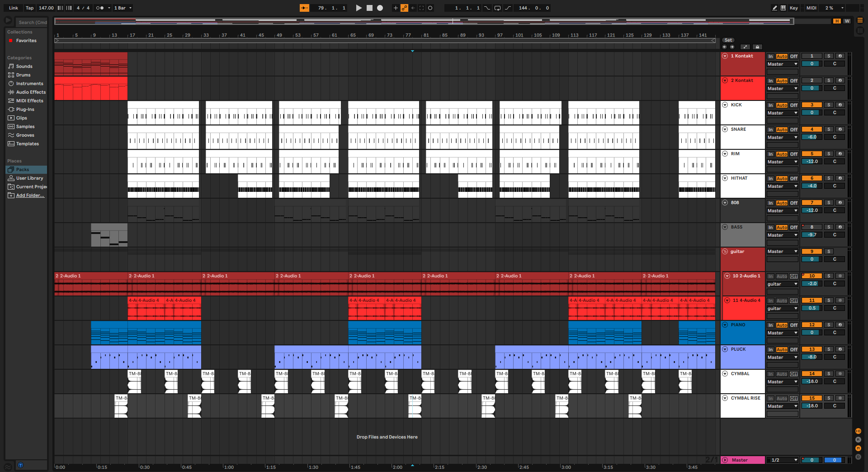Open the quantization menu 1 Bar
This screenshot has height=472, width=868.
(123, 8)
